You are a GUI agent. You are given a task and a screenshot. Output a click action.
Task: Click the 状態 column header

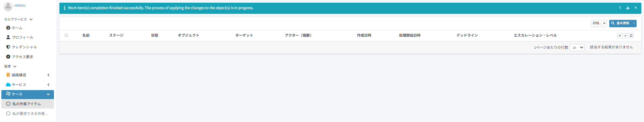[x=155, y=35]
